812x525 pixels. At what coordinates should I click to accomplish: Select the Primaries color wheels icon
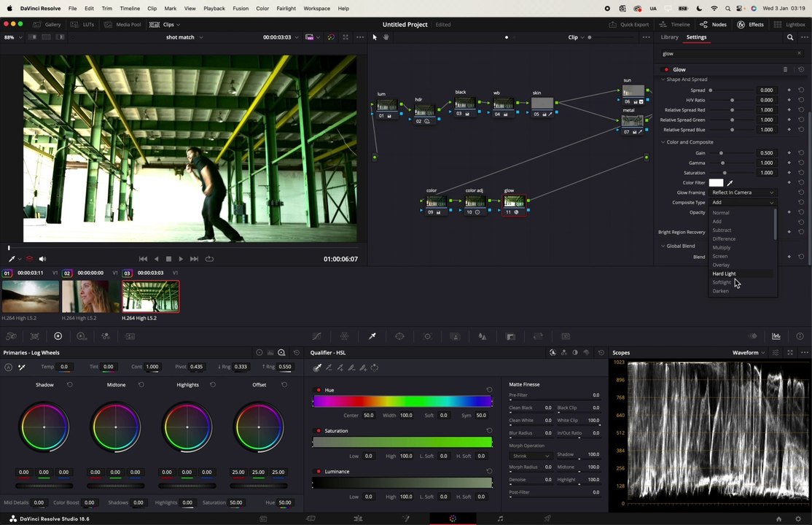58,336
